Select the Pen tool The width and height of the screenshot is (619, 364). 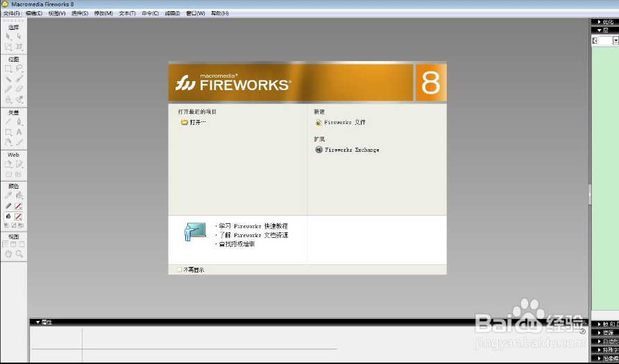point(19,122)
